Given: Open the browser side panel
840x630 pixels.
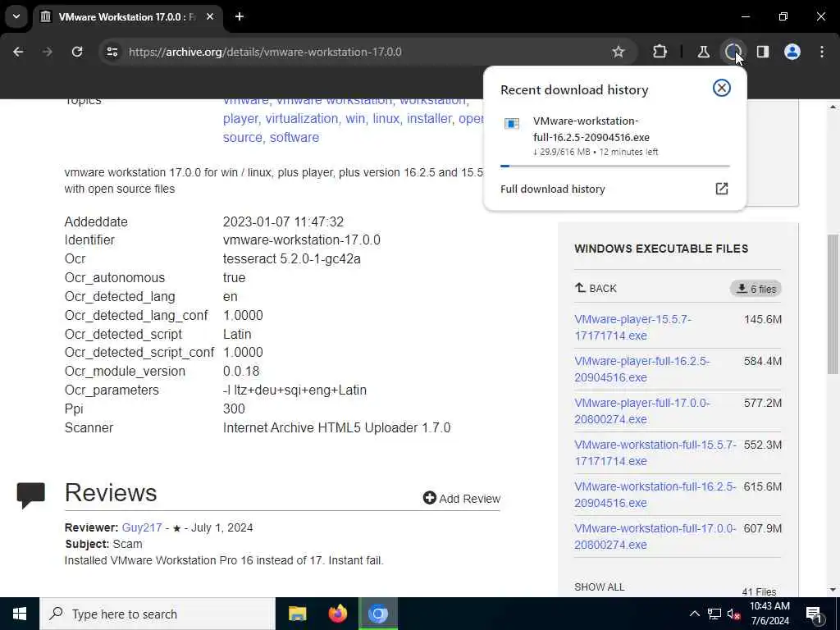Looking at the screenshot, I should pyautogui.click(x=763, y=52).
